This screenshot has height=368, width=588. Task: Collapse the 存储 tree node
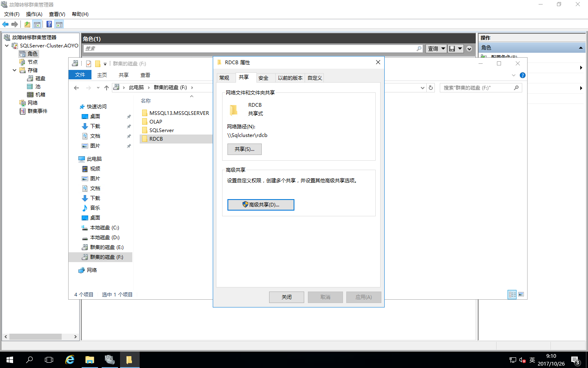[14, 70]
